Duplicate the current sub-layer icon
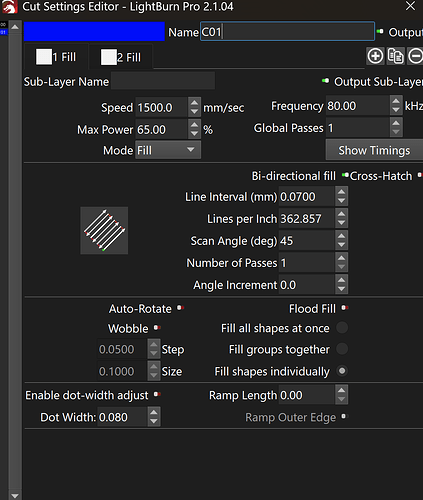This screenshot has width=423, height=500. click(x=396, y=56)
